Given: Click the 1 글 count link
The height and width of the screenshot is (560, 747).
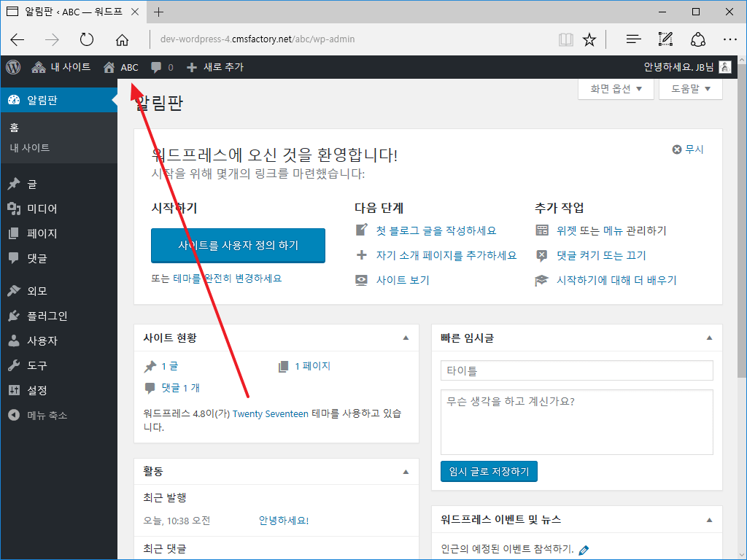Looking at the screenshot, I should coord(169,366).
